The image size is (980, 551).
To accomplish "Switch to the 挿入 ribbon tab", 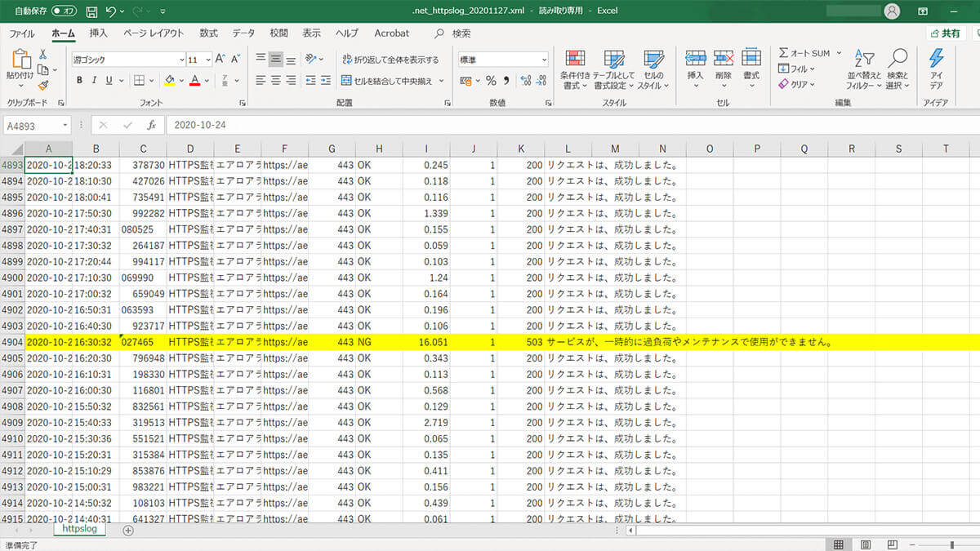I will pos(99,33).
